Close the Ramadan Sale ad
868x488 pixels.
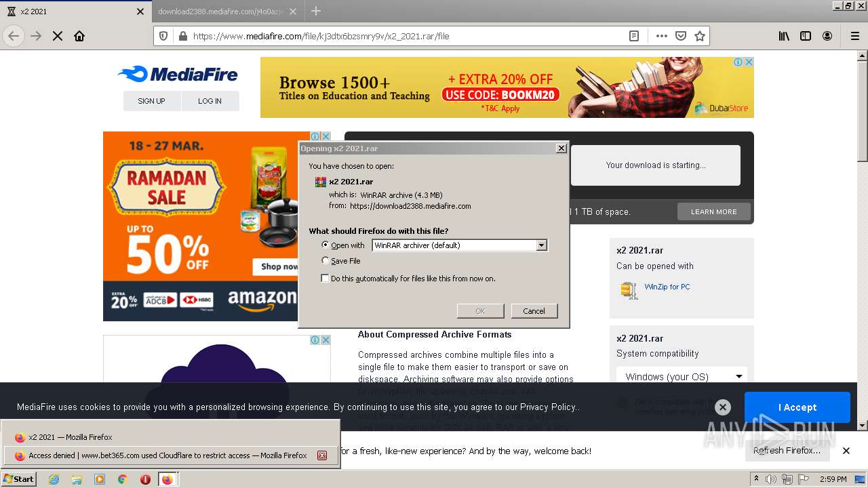[x=325, y=136]
